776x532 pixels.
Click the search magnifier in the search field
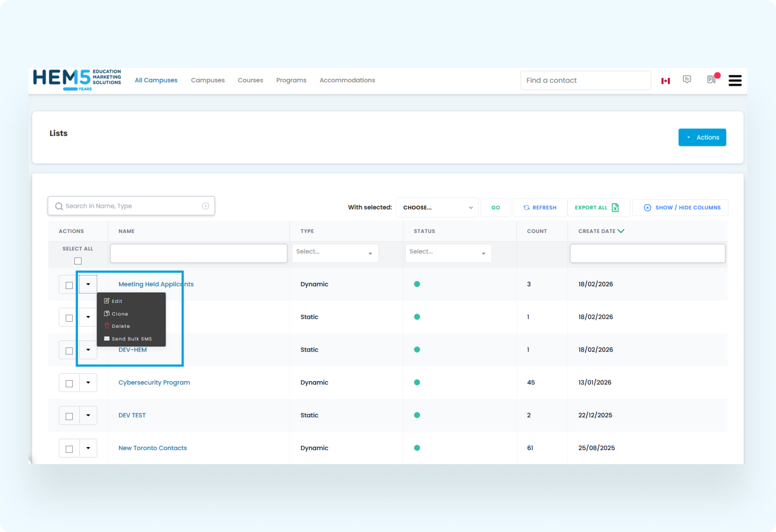click(x=59, y=206)
